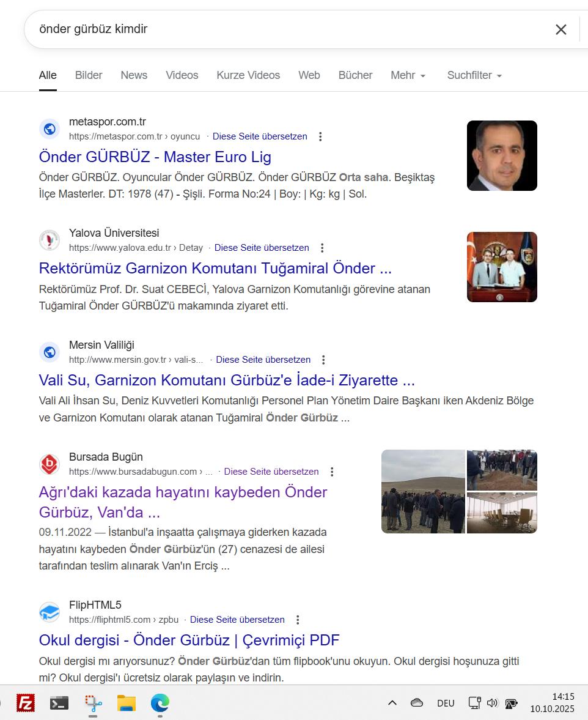Expand the Mehr dropdown menu

408,75
